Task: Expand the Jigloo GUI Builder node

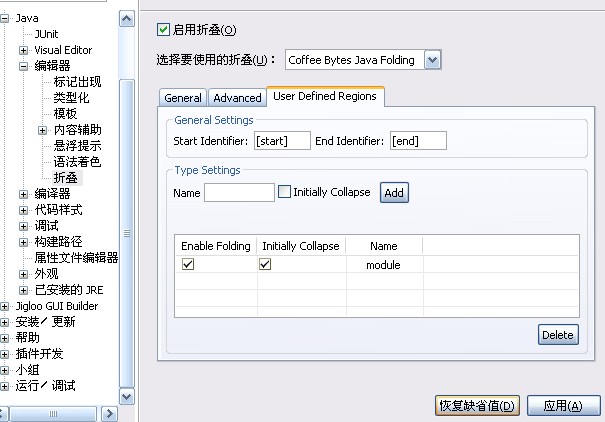Action: click(x=5, y=306)
